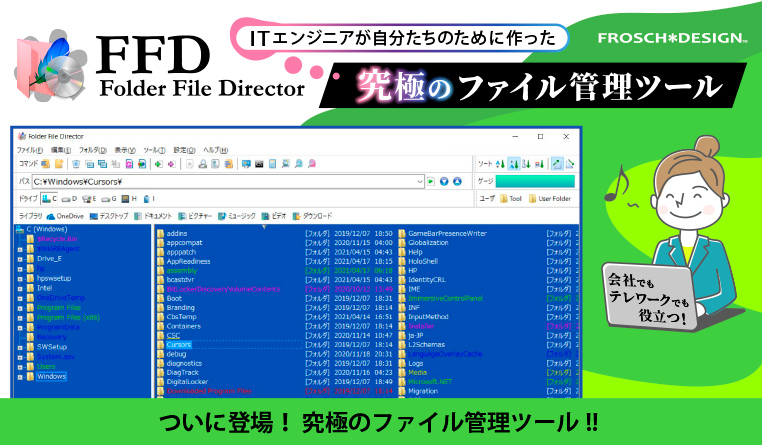Open the フォルダ(D) menu
Screen dimensions: 762x445
[x=92, y=150]
